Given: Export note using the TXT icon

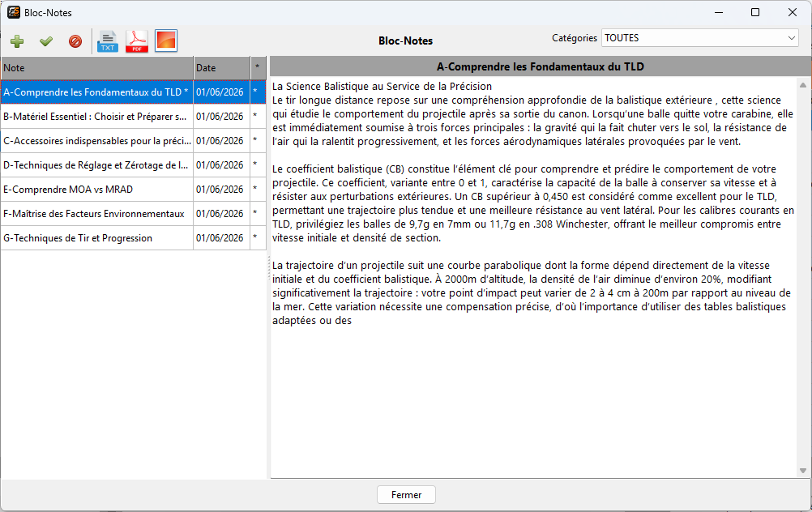Looking at the screenshot, I should click(108, 41).
